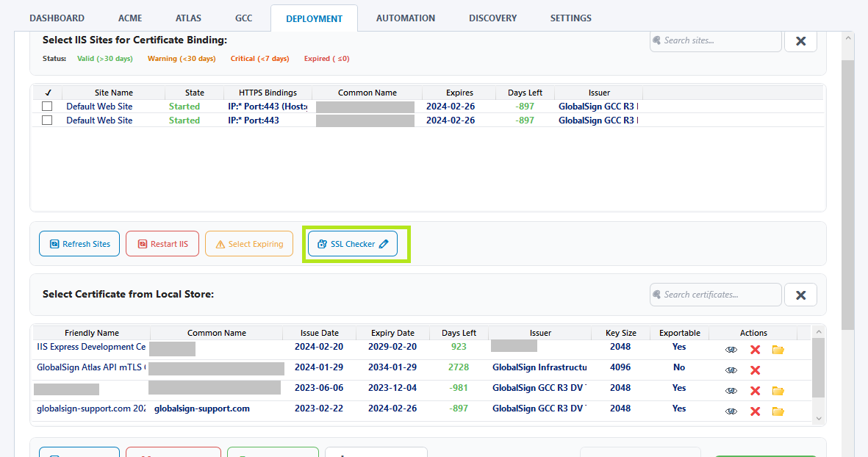The width and height of the screenshot is (868, 457).
Task: Open the Dashboard tab
Action: click(57, 18)
